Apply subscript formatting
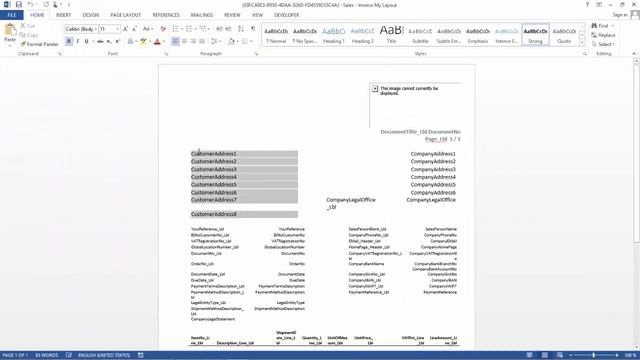Screen dimensions: 640x360 tap(109, 41)
